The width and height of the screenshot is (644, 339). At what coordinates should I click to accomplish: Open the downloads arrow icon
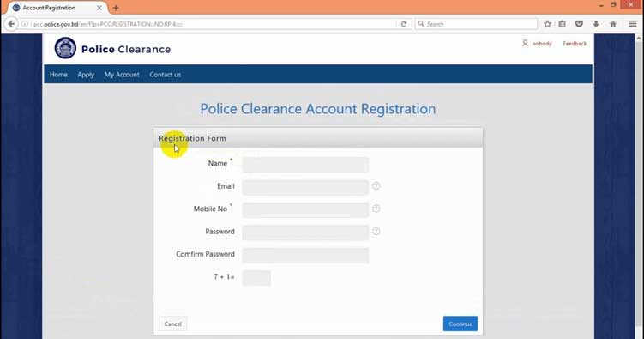596,24
